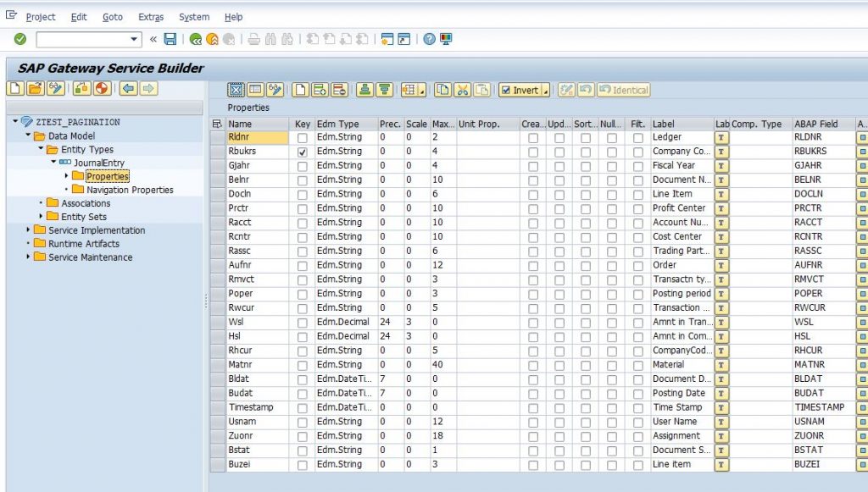This screenshot has width=868, height=492.
Task: Open project with the folder icon
Action: (36, 88)
